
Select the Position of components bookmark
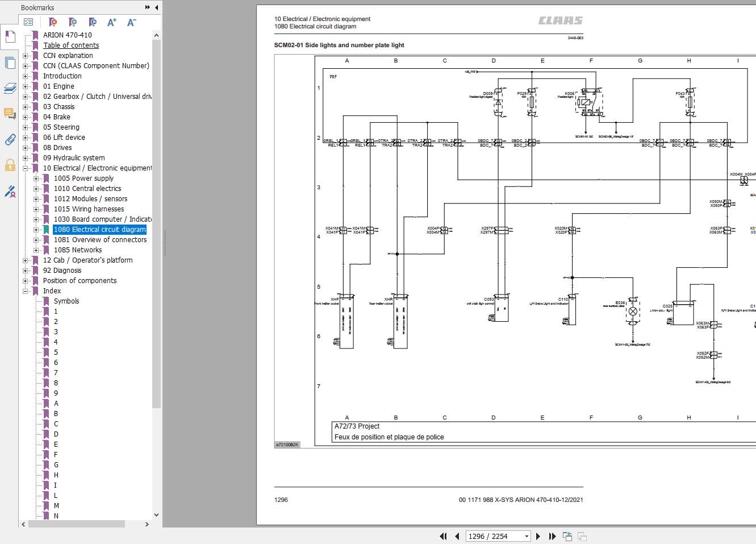point(80,281)
